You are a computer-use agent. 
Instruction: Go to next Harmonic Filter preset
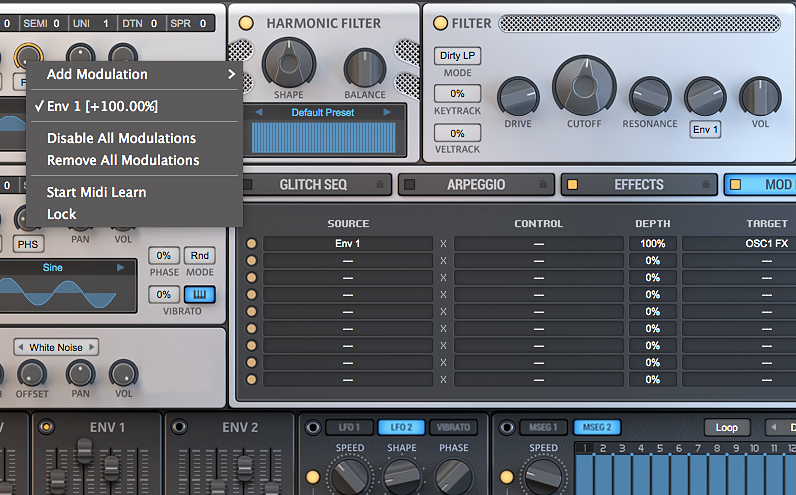pyautogui.click(x=387, y=112)
